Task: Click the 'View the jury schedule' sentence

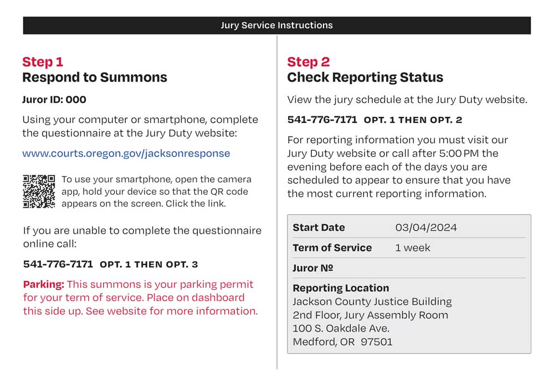Action: (407, 100)
